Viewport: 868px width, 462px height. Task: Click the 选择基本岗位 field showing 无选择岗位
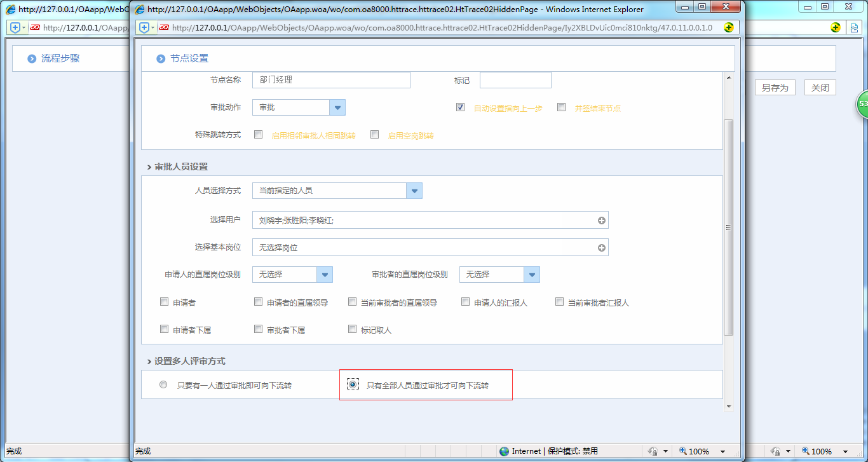(430, 248)
